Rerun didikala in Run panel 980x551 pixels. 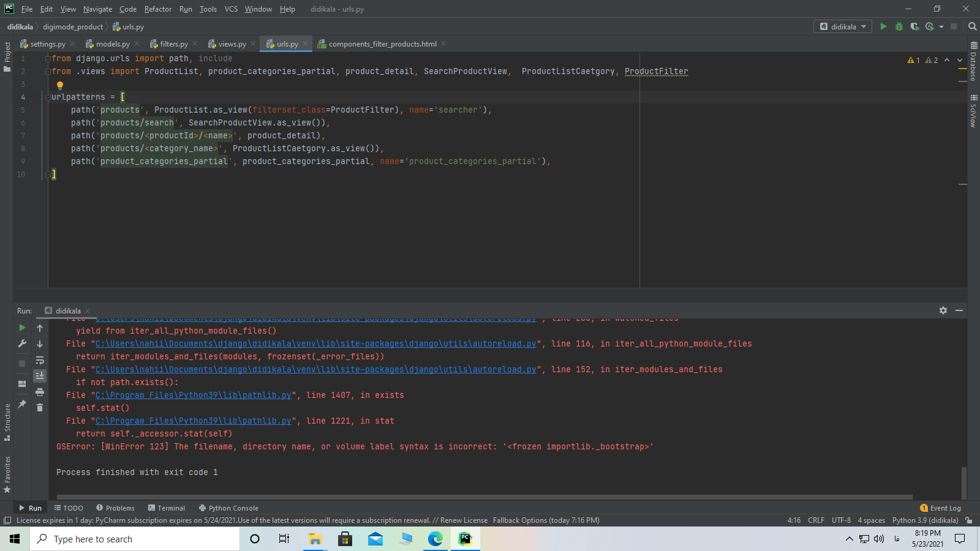pos(22,328)
